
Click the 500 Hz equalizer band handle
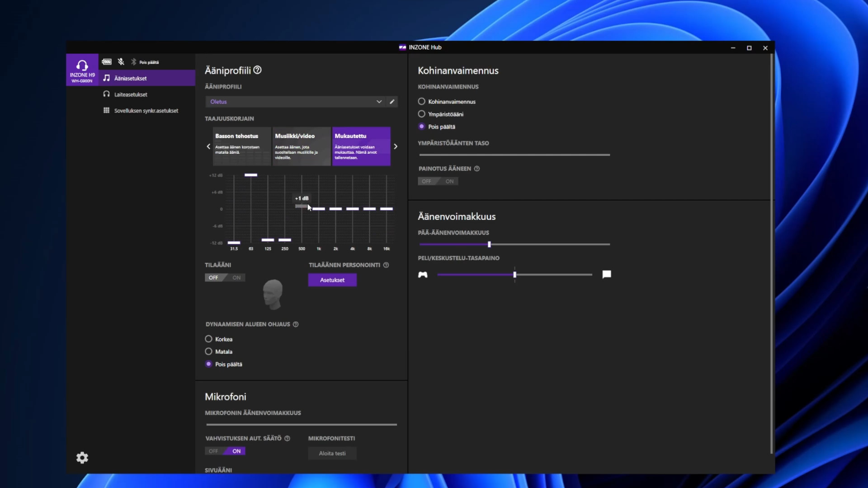coord(302,206)
